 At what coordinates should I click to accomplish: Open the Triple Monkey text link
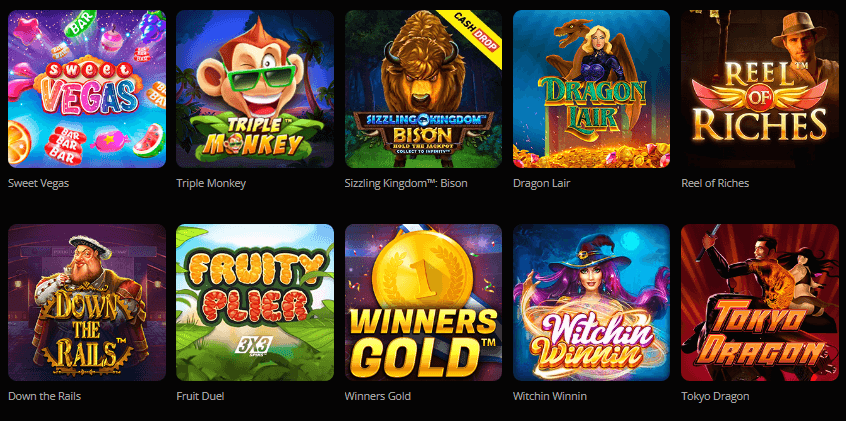[x=211, y=183]
